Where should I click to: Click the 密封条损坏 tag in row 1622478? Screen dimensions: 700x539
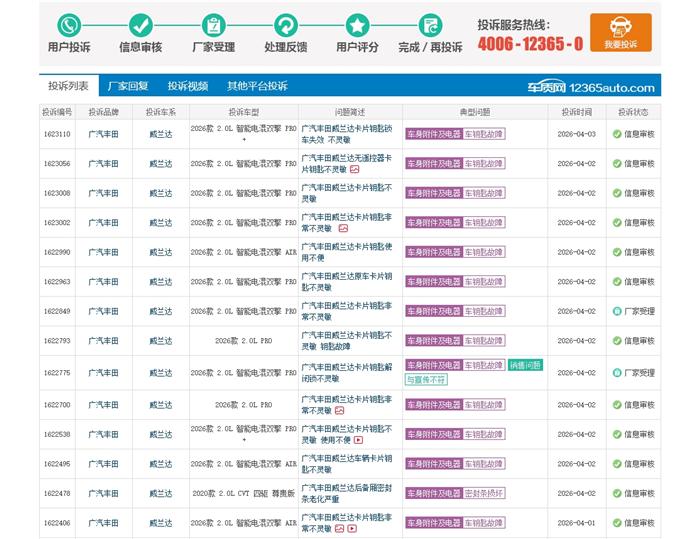click(482, 493)
